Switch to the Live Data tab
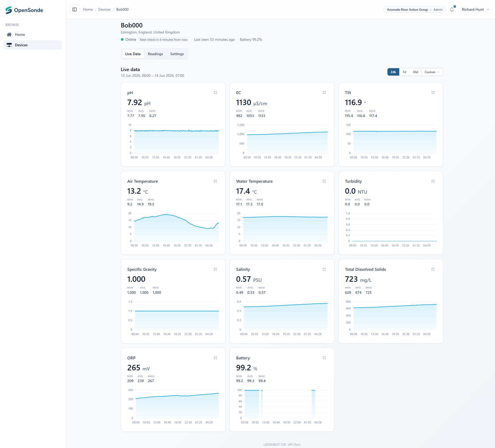The image size is (495, 448). 133,54
